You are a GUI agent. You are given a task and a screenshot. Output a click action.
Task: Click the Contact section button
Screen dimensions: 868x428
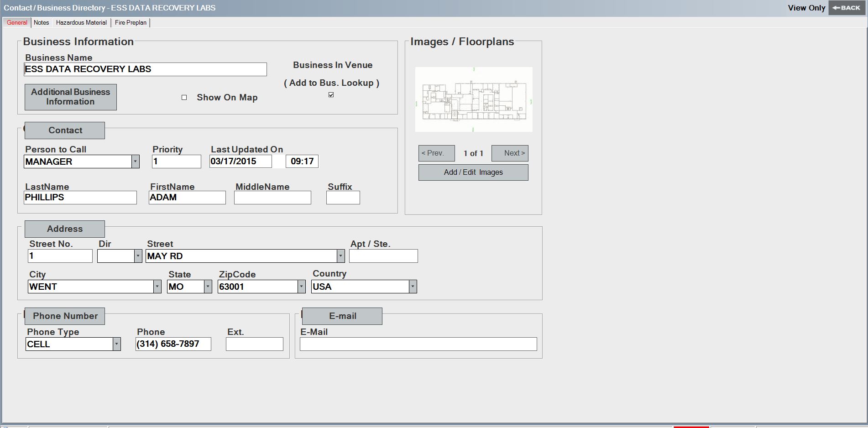65,130
